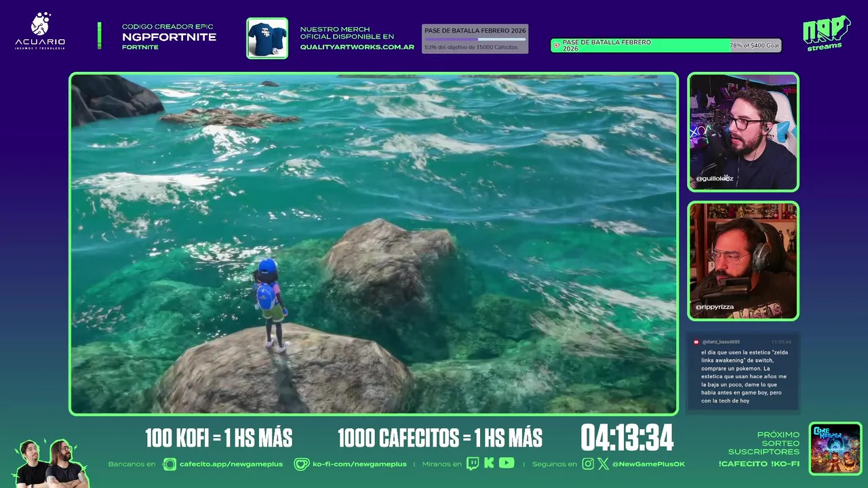Screen dimensions: 868x488
Task: Open the @NewGamePlusOK handle
Action: coord(648,464)
